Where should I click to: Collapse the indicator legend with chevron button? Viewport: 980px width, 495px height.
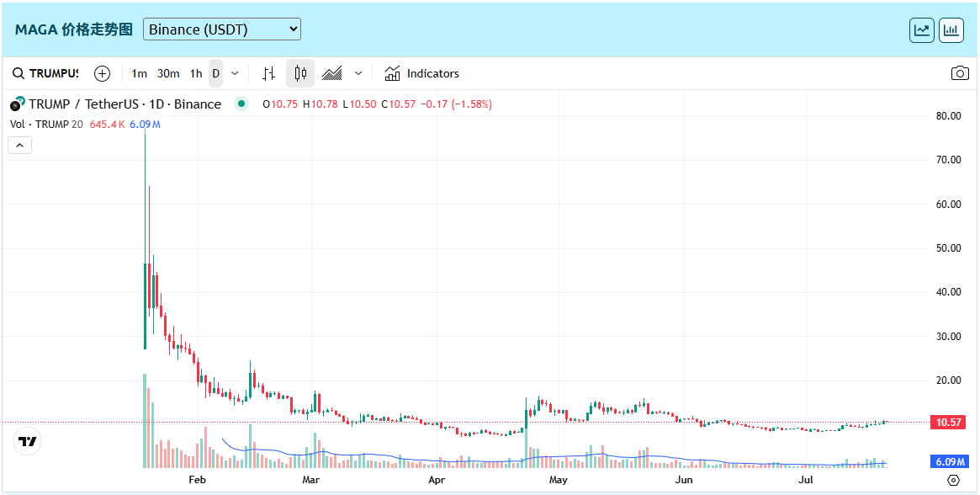20,145
